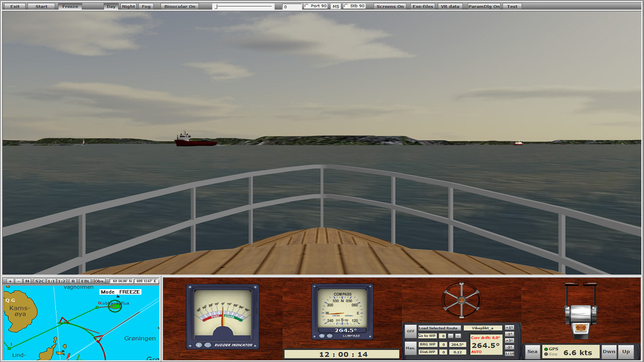
Task: Select the 1:1 chart scale
Action: 50,282
